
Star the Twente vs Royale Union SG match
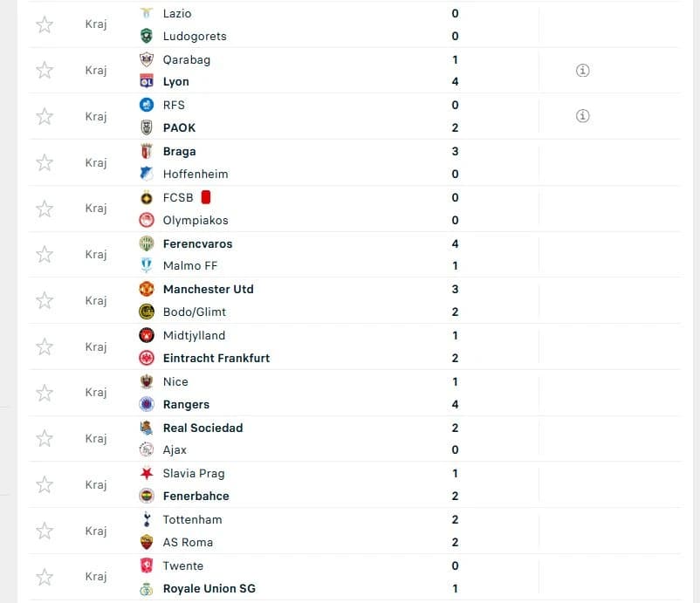[x=45, y=577]
